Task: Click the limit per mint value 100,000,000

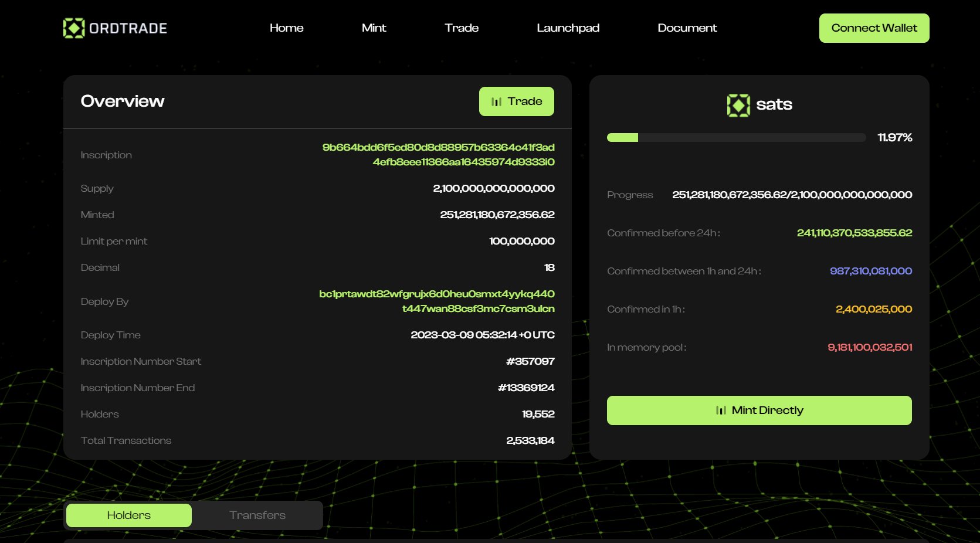Action: [522, 241]
